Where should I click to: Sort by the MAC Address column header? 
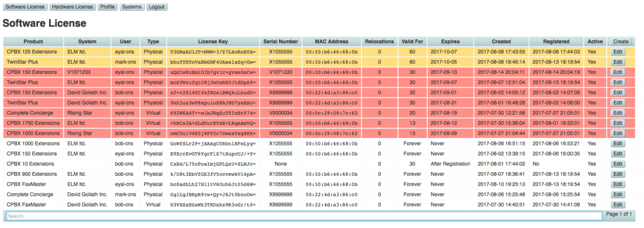click(331, 42)
